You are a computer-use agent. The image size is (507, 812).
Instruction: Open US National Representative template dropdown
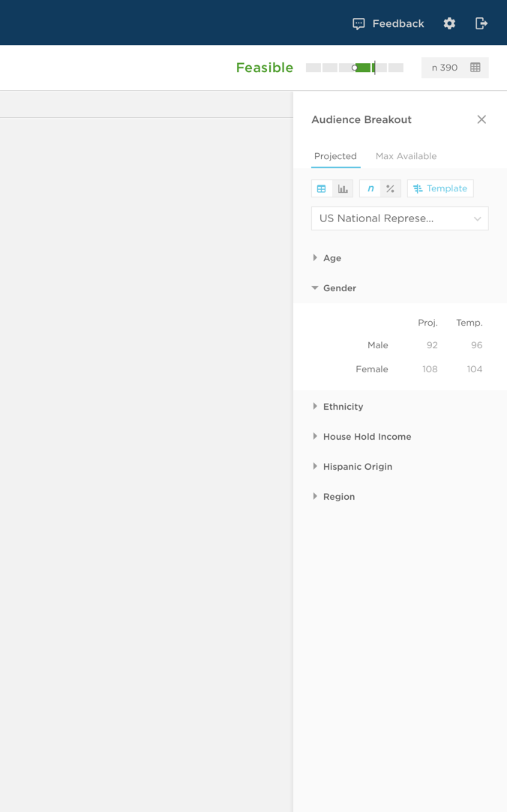(400, 218)
